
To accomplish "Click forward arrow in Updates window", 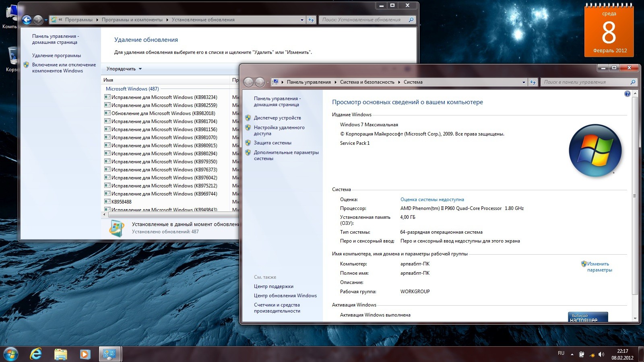I will tap(38, 19).
